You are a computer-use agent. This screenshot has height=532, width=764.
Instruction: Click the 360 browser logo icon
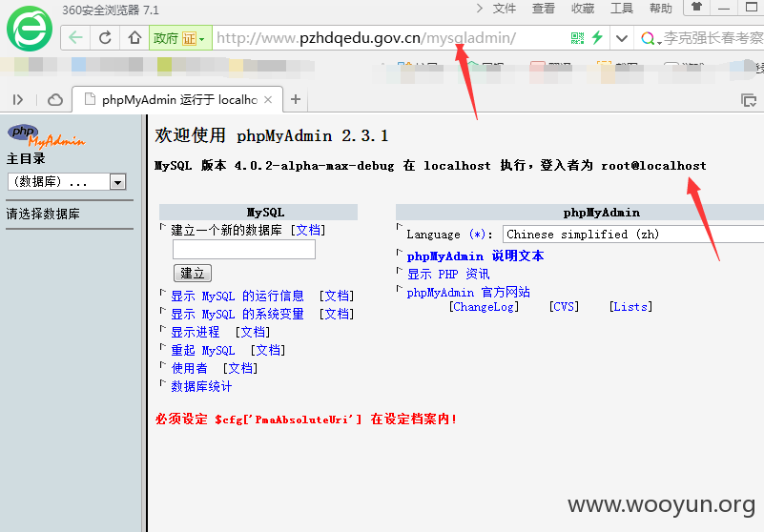pyautogui.click(x=30, y=29)
